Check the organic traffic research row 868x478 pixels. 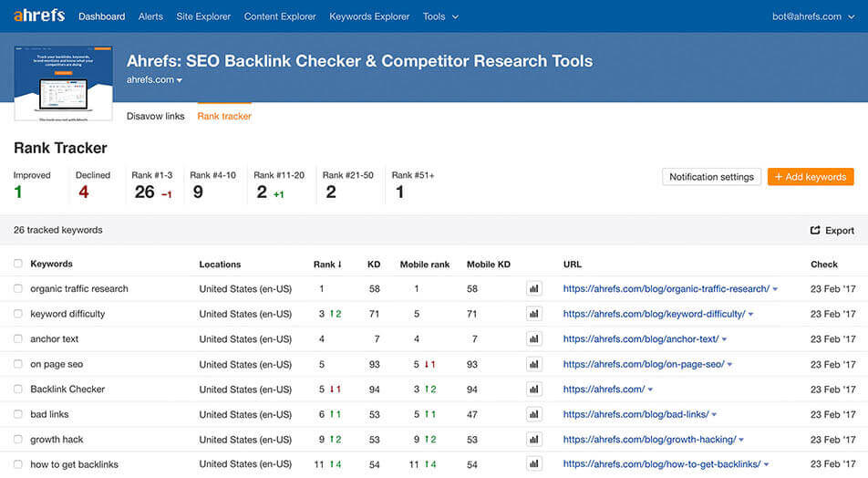point(18,288)
